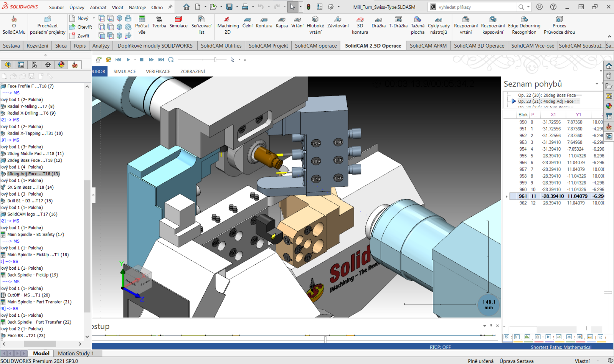This screenshot has width=614, height=364.
Task: Open the DimXpertManager crosshair tab
Action: point(48,65)
